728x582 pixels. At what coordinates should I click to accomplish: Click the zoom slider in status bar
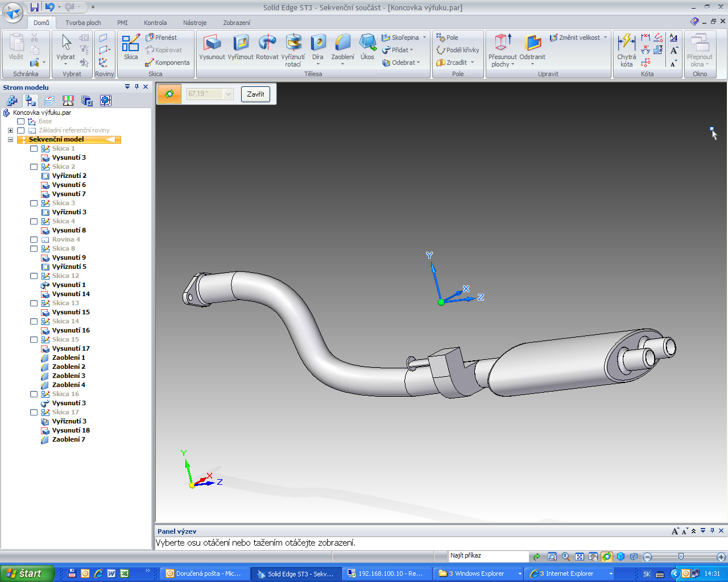point(681,557)
